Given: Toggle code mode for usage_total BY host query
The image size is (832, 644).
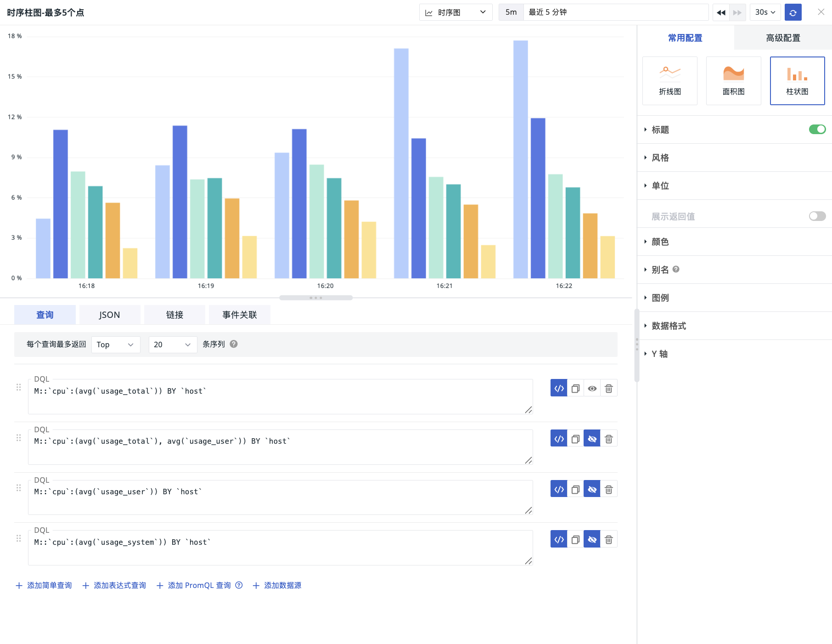Looking at the screenshot, I should [x=559, y=389].
